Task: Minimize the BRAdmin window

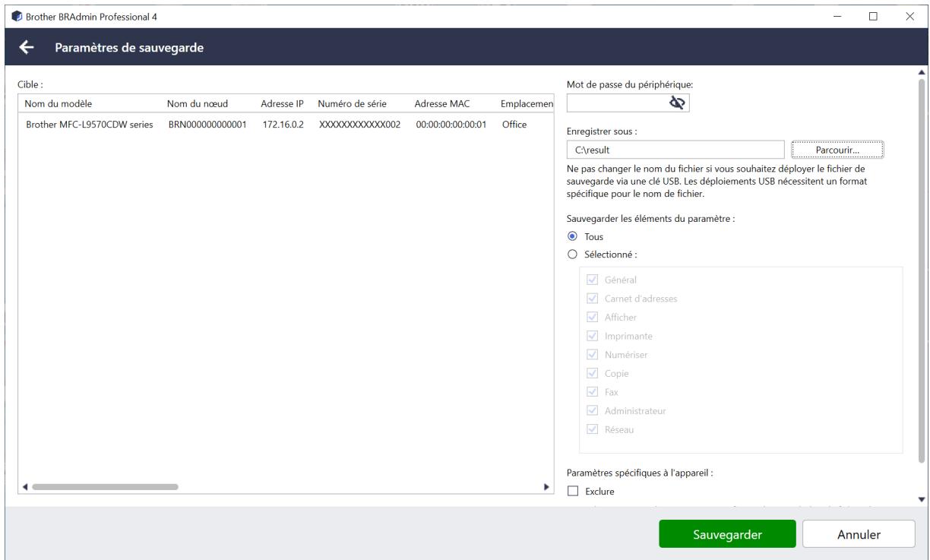Action: coord(837,15)
